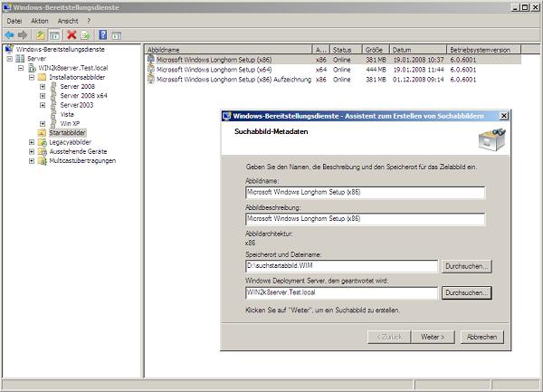
Task: Click the Multicastübertragungen folder icon
Action: 43,160
